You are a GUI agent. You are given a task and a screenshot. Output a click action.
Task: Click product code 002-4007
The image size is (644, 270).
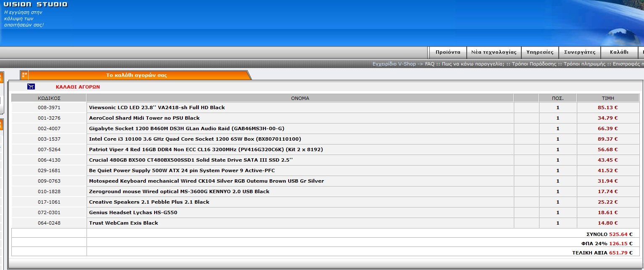point(49,128)
